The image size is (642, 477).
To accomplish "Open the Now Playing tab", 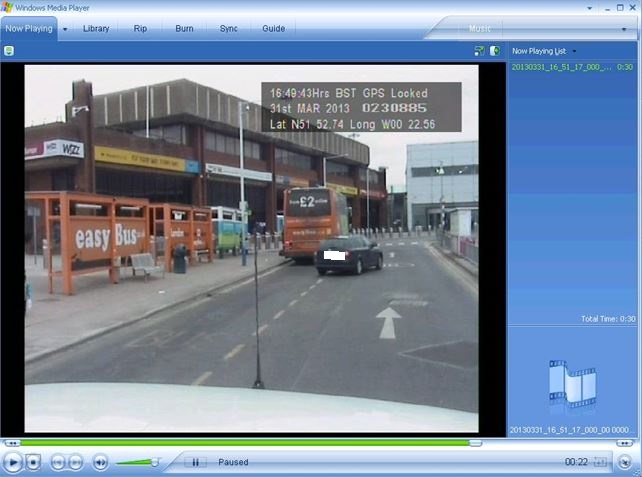I will coord(29,29).
